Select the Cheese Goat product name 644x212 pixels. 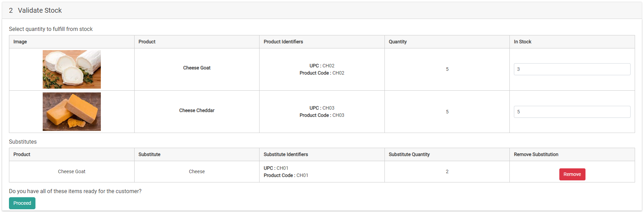pos(197,68)
